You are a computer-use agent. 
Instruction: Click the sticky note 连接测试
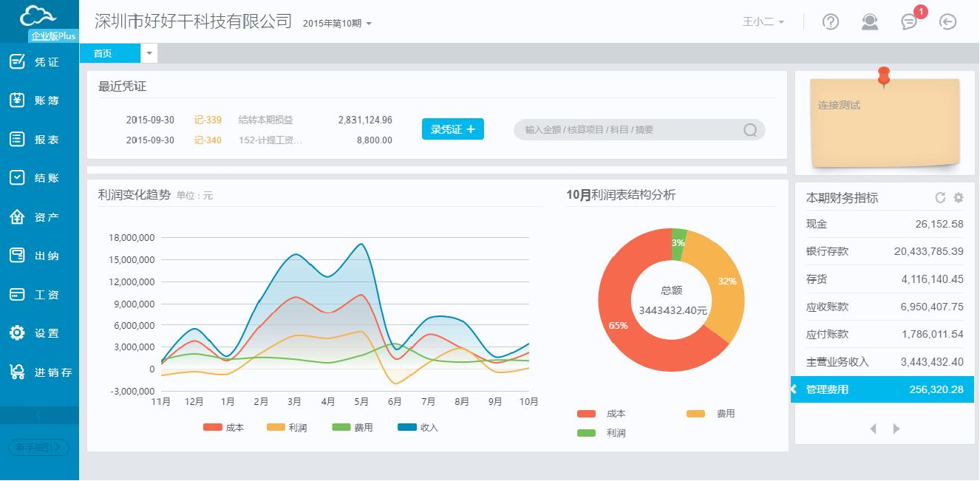coord(885,122)
